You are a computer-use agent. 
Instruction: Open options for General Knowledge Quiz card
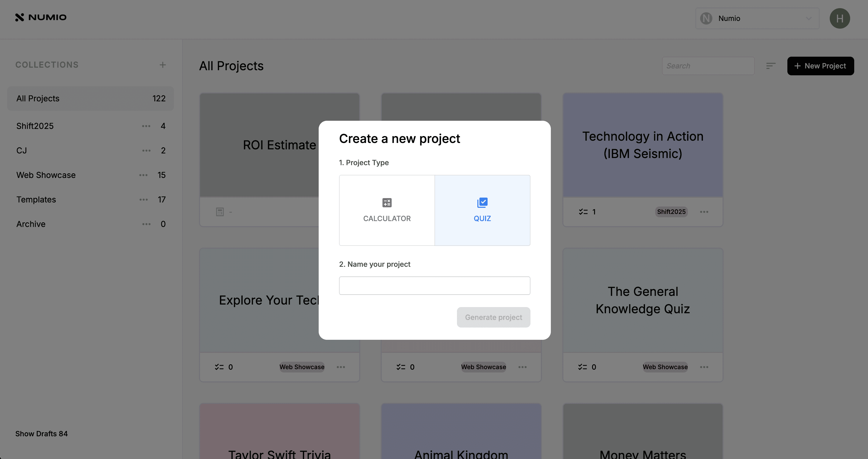click(x=704, y=367)
